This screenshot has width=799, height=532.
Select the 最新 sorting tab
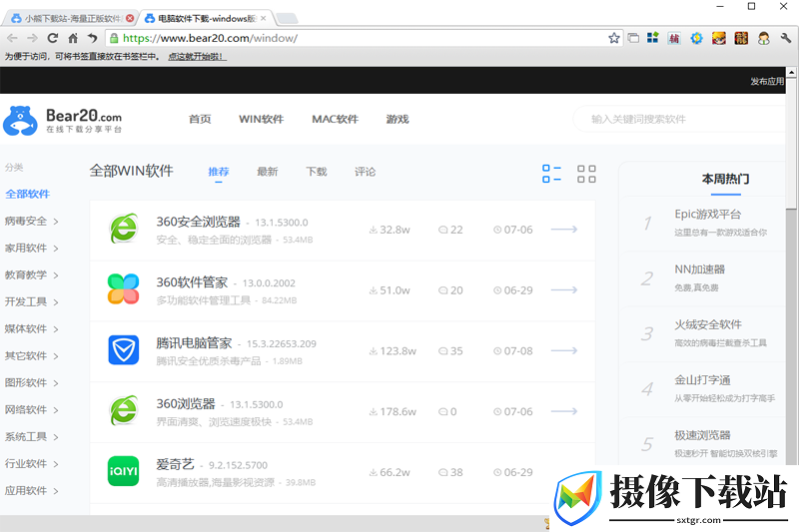268,172
